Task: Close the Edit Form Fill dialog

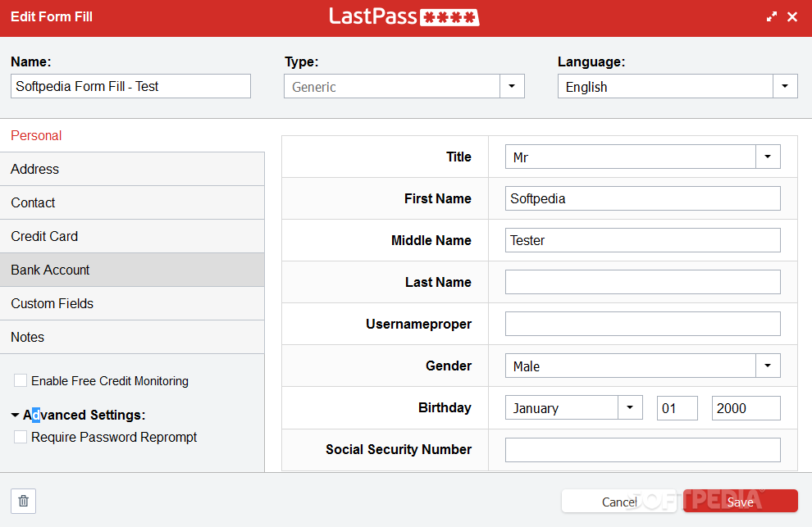Action: click(x=792, y=16)
